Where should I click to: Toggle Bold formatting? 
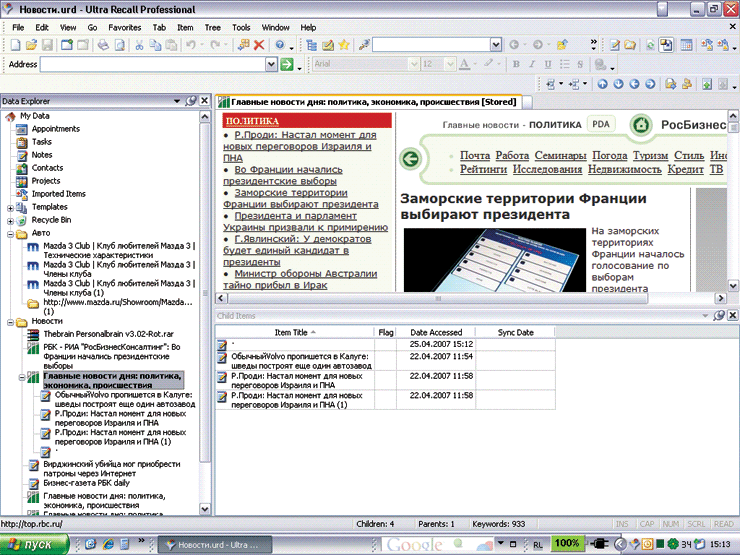click(516, 64)
